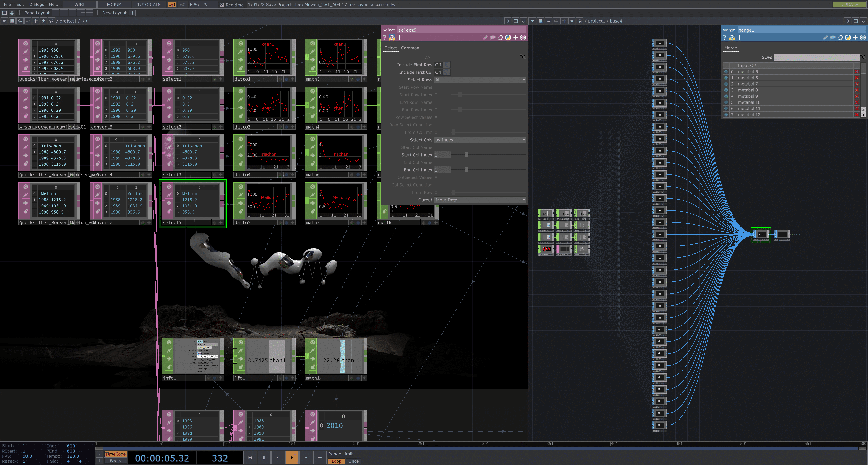Adjust End Col Index slider
This screenshot has height=465, width=868.
click(489, 170)
